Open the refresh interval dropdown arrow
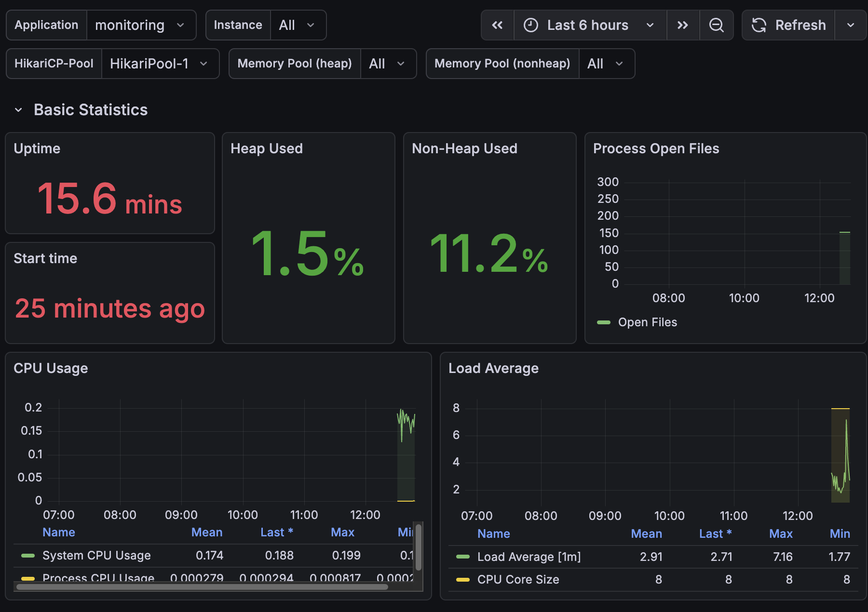The image size is (868, 612). [851, 25]
